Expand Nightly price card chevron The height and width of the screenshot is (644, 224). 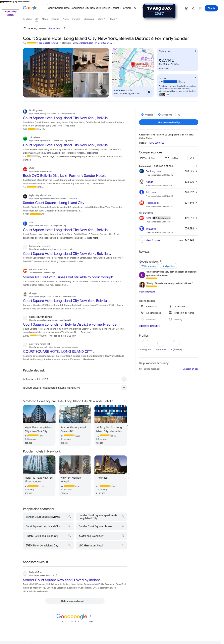[196, 51]
